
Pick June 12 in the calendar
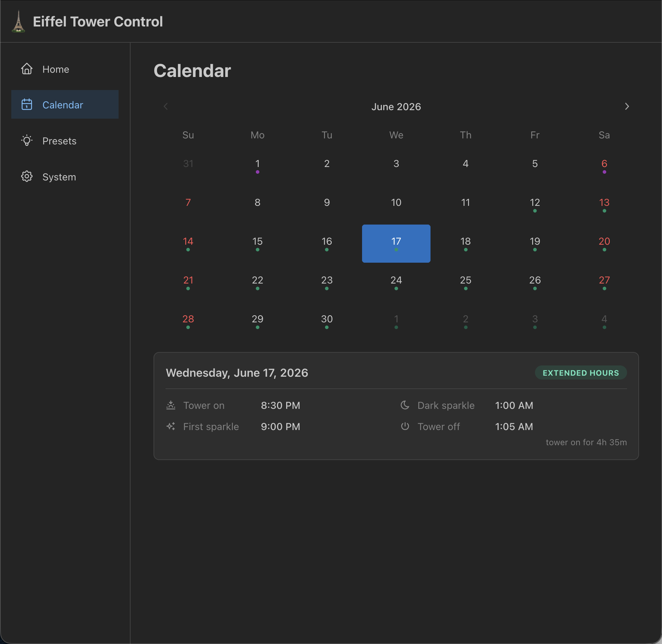[535, 205]
